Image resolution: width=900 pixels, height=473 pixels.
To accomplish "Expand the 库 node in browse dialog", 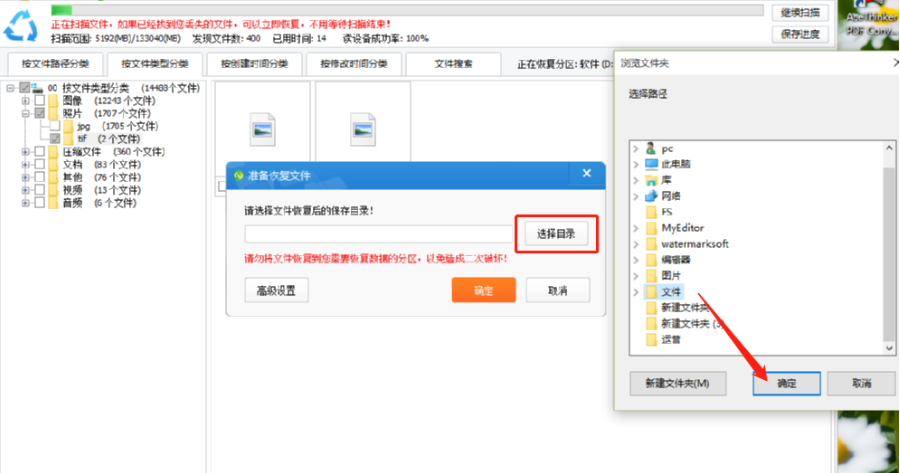I will pos(636,180).
